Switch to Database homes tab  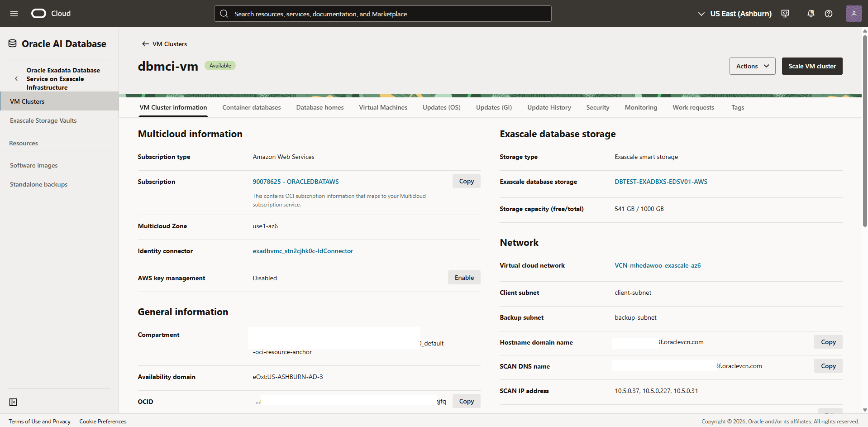[320, 107]
